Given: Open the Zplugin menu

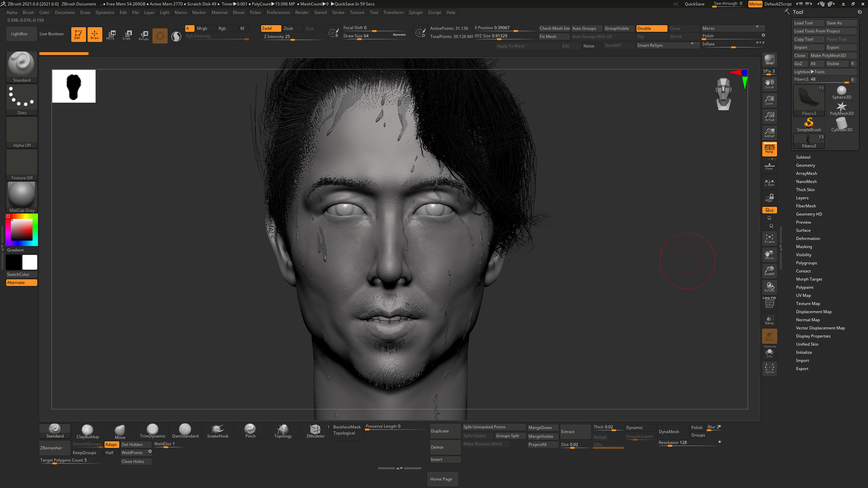Looking at the screenshot, I should [415, 12].
